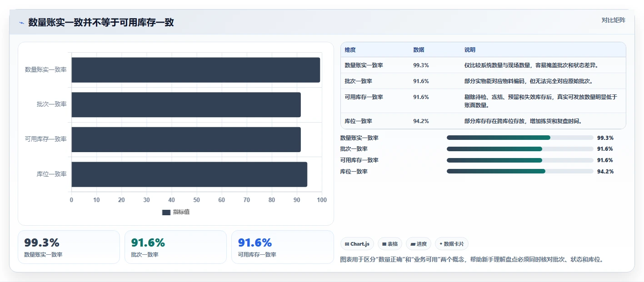The height and width of the screenshot is (282, 644).
Task: Click the 指标值 legend color box
Action: (166, 212)
